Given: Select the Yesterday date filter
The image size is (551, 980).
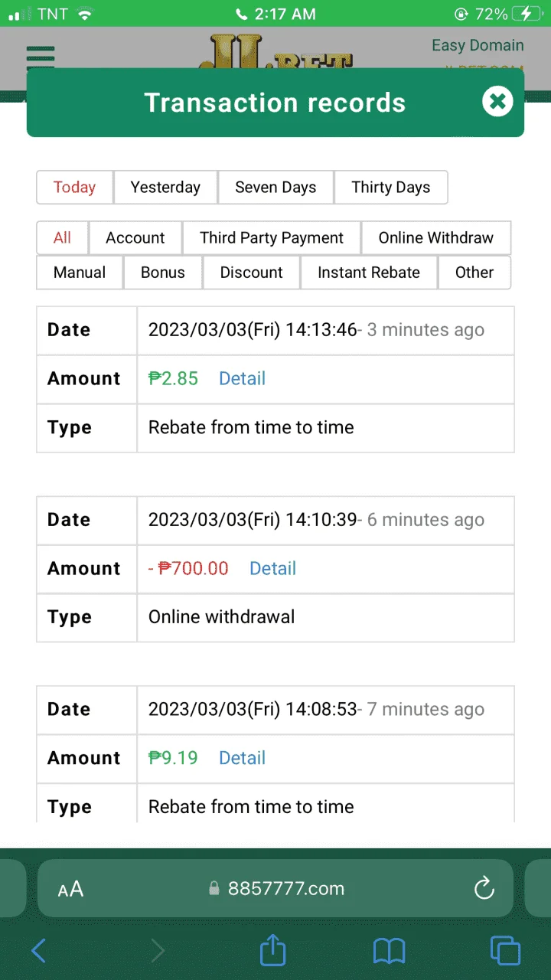Looking at the screenshot, I should pos(165,188).
